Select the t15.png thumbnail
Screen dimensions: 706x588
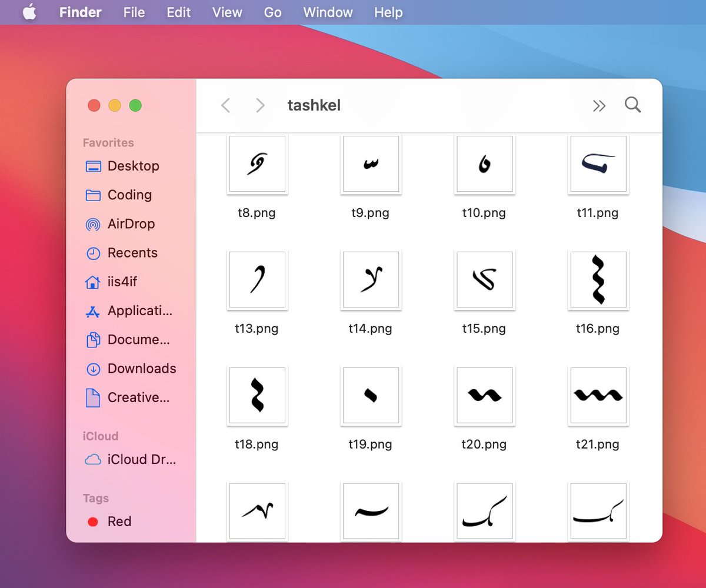pos(485,280)
